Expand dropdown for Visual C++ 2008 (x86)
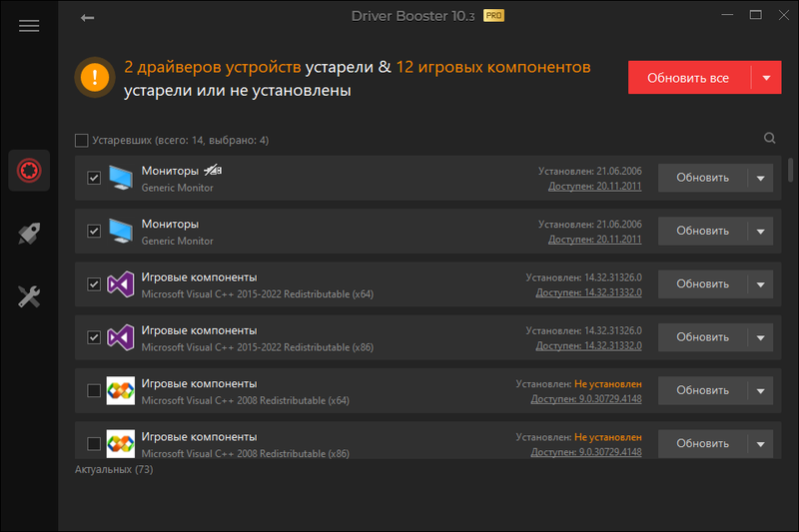This screenshot has height=532, width=799. (761, 444)
